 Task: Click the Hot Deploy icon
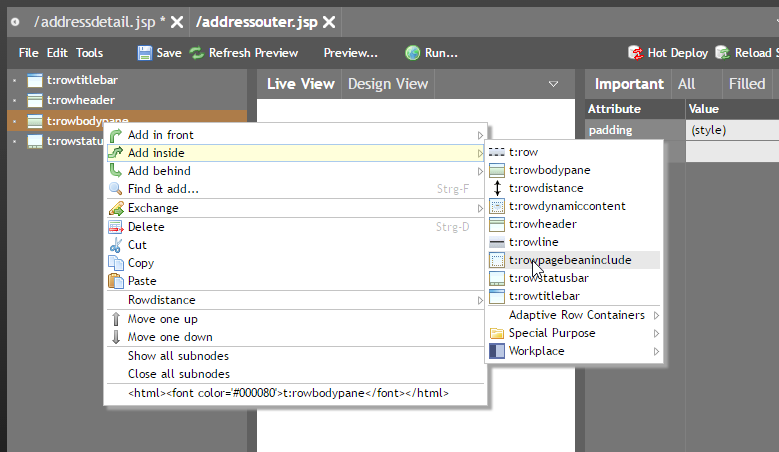(x=636, y=53)
